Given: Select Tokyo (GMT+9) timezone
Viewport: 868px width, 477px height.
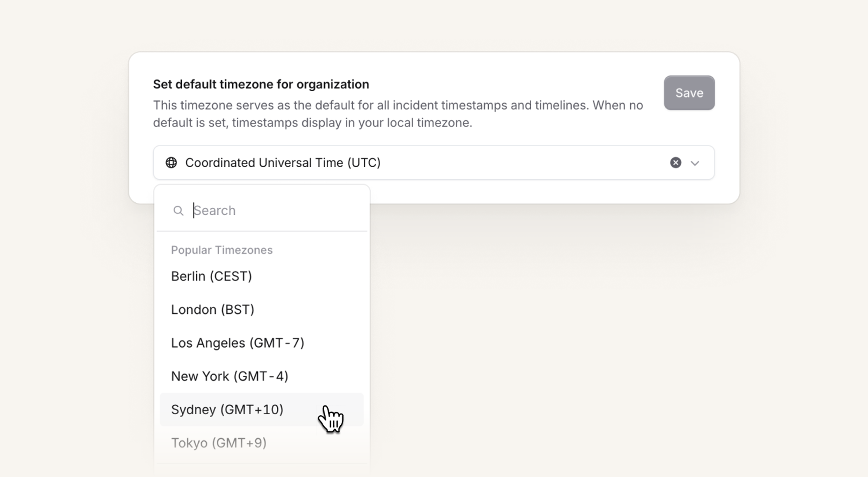Looking at the screenshot, I should tap(219, 443).
